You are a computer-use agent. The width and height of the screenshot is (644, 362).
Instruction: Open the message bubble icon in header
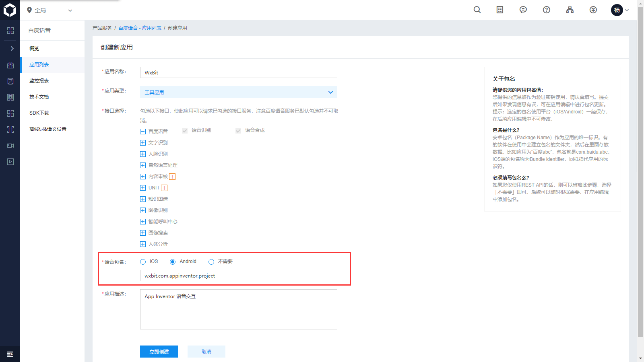tap(523, 10)
